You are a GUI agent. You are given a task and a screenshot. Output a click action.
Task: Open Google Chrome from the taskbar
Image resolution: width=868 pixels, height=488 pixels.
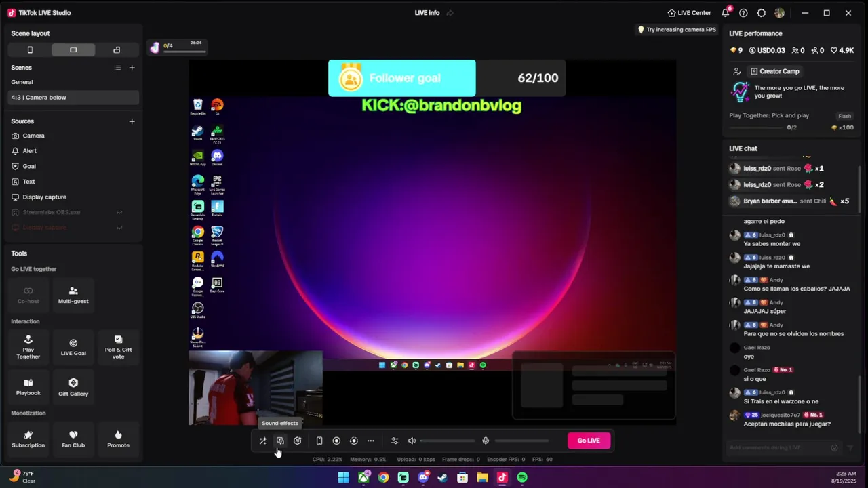(384, 478)
